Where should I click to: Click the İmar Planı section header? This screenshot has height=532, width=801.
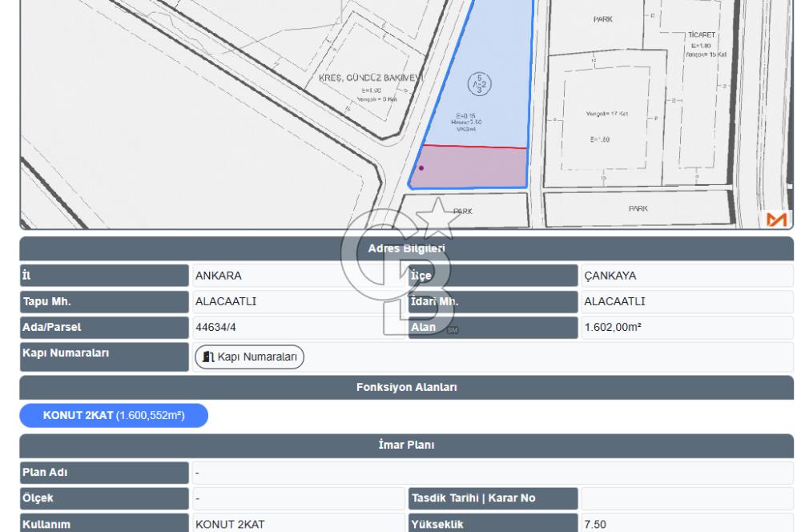(406, 445)
